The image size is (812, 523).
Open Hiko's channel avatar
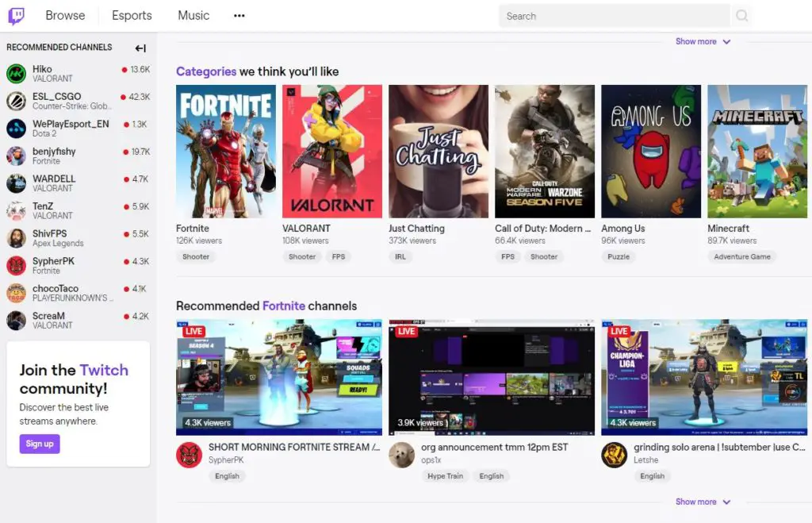(x=16, y=74)
